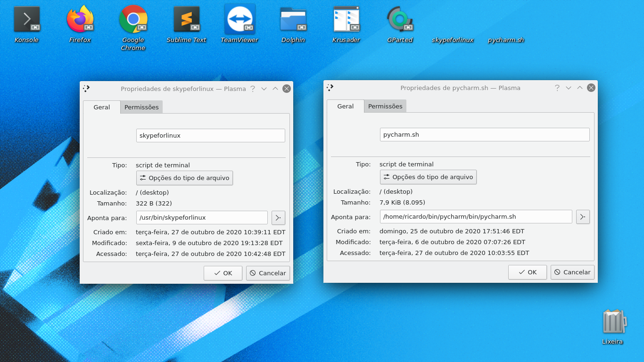Switch to Permissões tab in pycharm.sh dialog
Image resolution: width=644 pixels, height=362 pixels.
[x=385, y=106]
